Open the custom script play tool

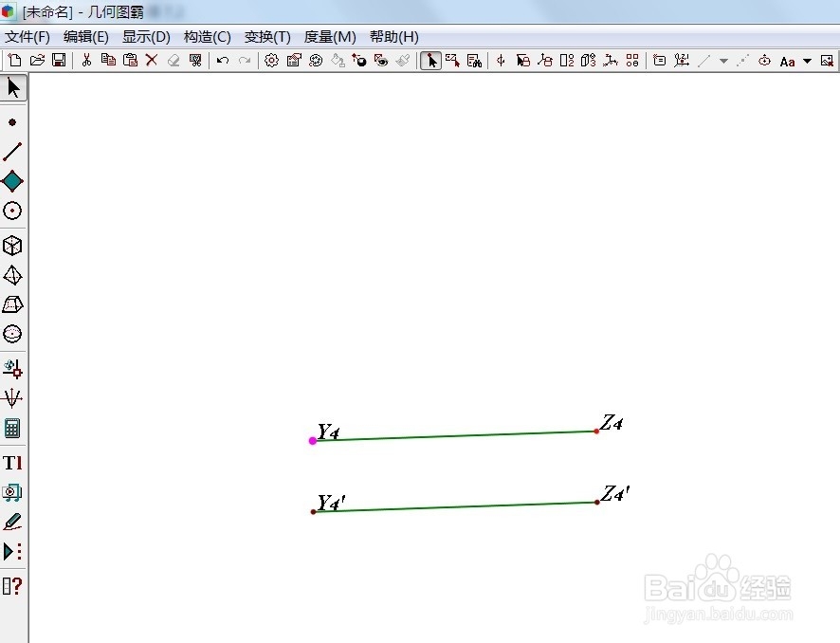[12, 551]
